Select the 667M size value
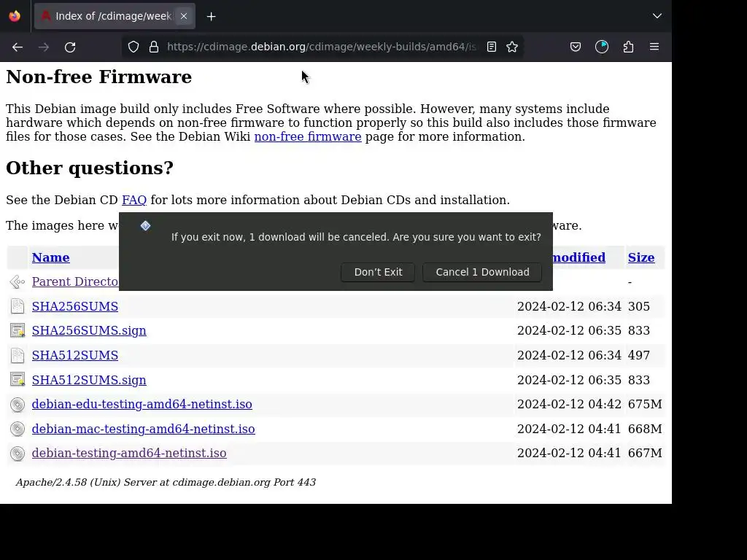This screenshot has height=560, width=747. (645, 454)
